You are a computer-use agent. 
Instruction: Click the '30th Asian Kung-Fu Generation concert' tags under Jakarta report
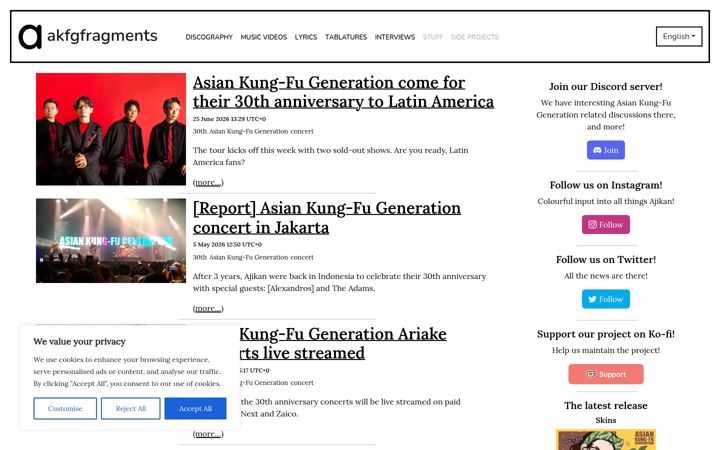click(x=253, y=257)
